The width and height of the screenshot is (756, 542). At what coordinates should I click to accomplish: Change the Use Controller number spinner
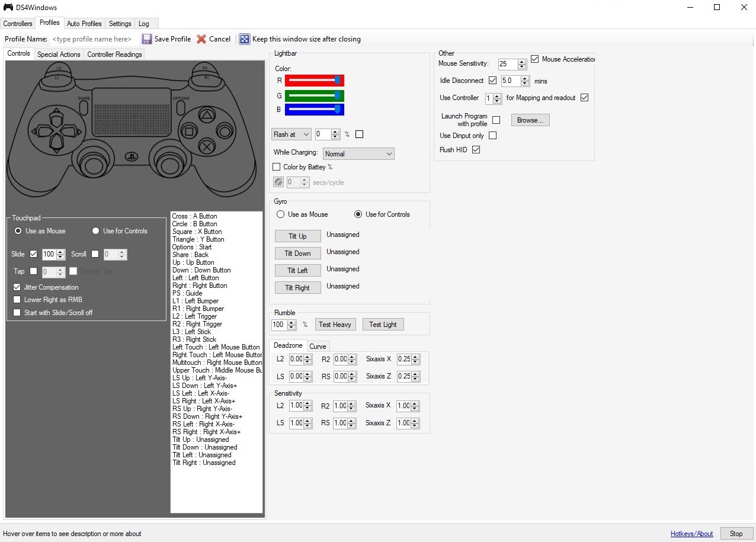(x=498, y=98)
